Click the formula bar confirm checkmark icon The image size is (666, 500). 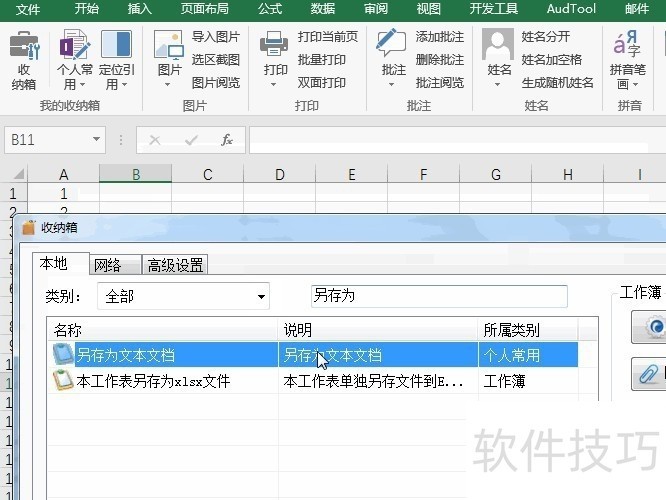(191, 140)
